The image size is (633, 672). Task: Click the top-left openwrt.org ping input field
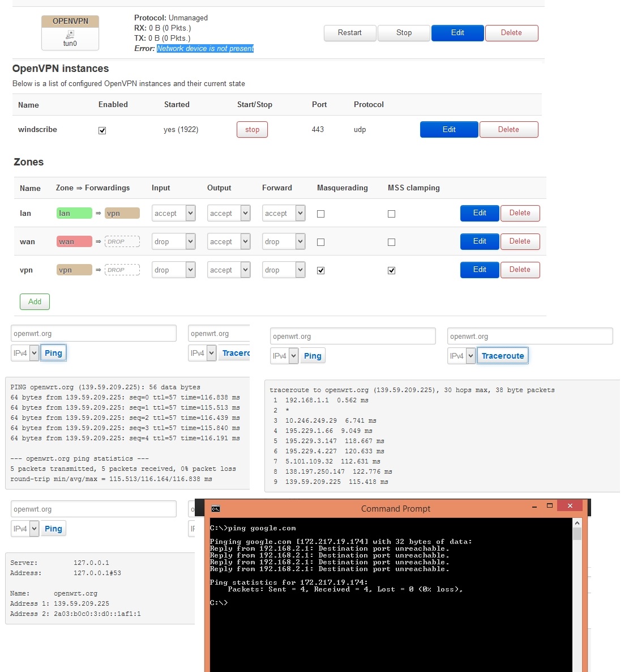click(93, 334)
